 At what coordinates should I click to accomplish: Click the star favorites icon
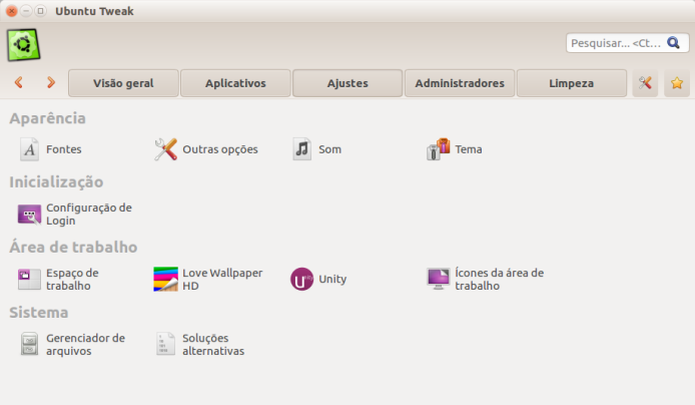point(677,83)
